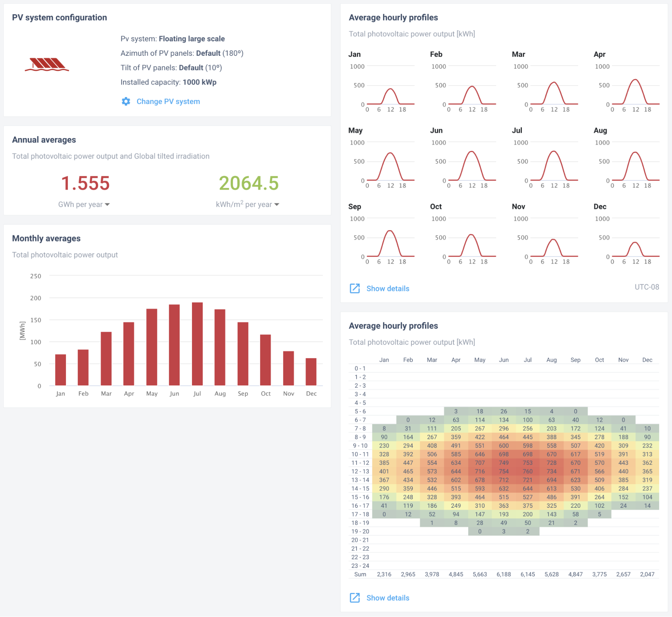Image resolution: width=672 pixels, height=617 pixels.
Task: Click the heatmap cell 401 for Jan 12-13
Action: [x=384, y=471]
